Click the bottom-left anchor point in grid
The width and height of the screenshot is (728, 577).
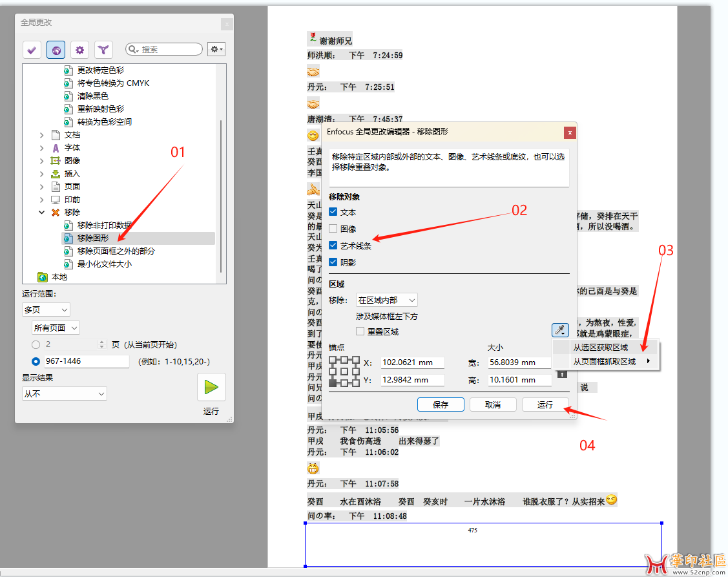point(333,383)
